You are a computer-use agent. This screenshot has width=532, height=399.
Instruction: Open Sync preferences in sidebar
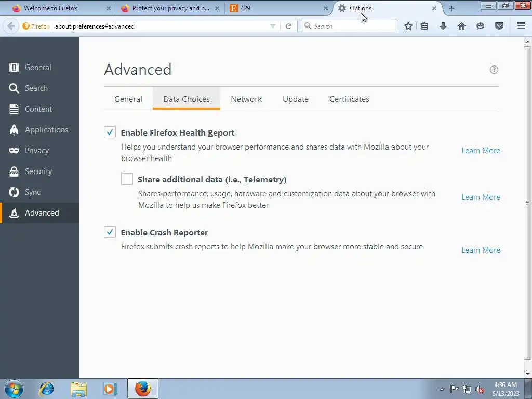(x=39, y=192)
